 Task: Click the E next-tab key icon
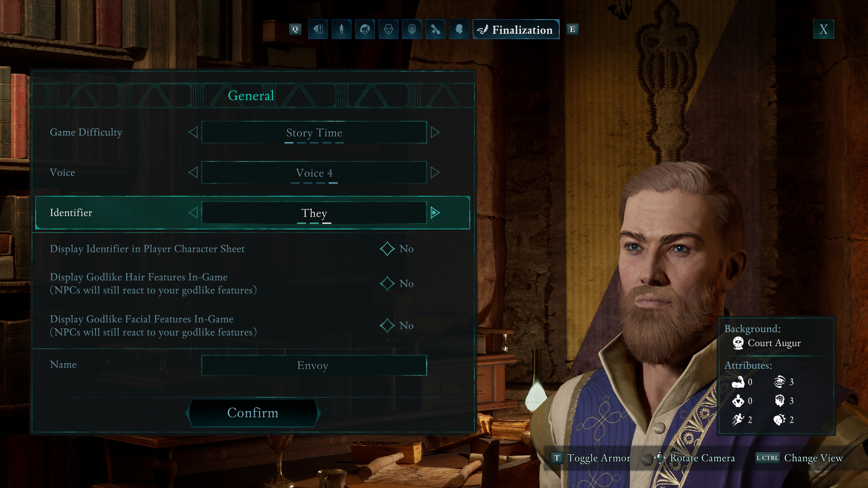pyautogui.click(x=572, y=29)
